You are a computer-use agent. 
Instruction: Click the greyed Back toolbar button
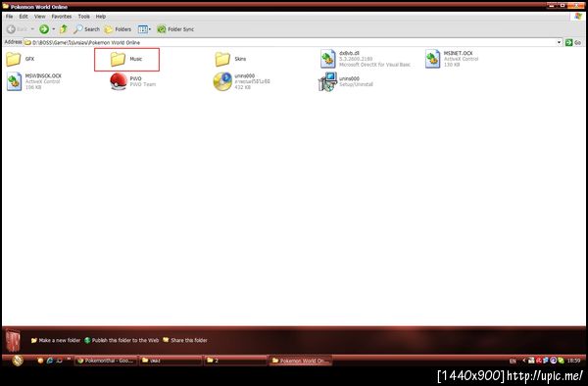(17, 28)
